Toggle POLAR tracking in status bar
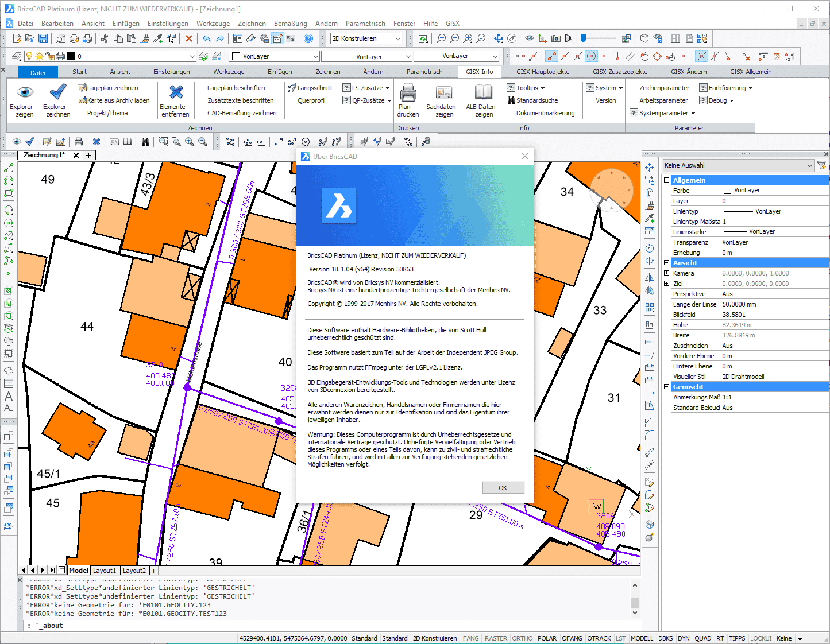This screenshot has width=830, height=644. point(547,638)
